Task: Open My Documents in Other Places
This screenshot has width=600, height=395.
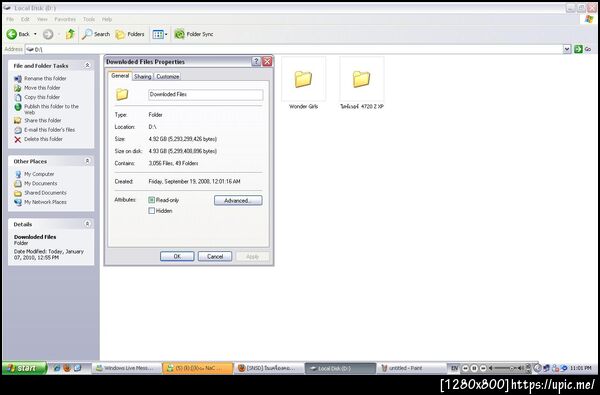Action: (x=36, y=183)
